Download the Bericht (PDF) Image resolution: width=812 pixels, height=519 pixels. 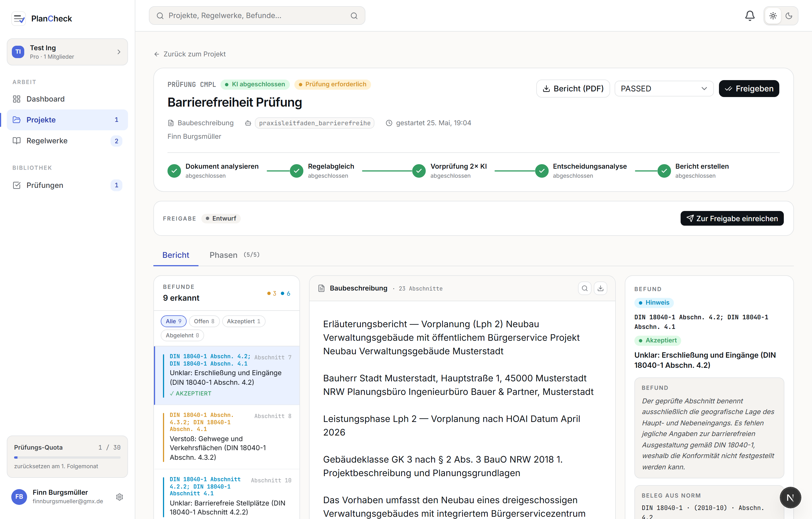(x=573, y=88)
